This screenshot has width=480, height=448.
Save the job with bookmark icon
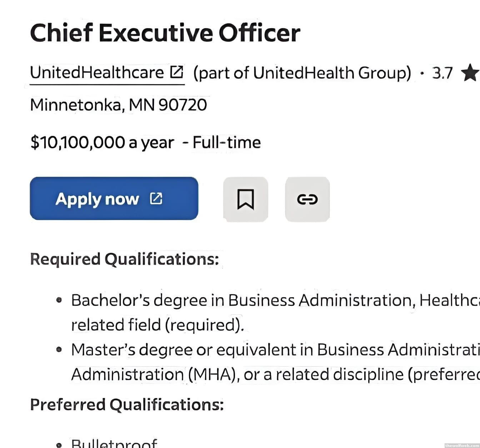(x=245, y=199)
